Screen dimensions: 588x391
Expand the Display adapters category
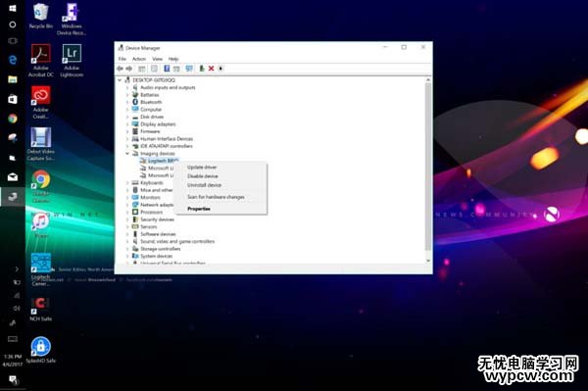[127, 124]
